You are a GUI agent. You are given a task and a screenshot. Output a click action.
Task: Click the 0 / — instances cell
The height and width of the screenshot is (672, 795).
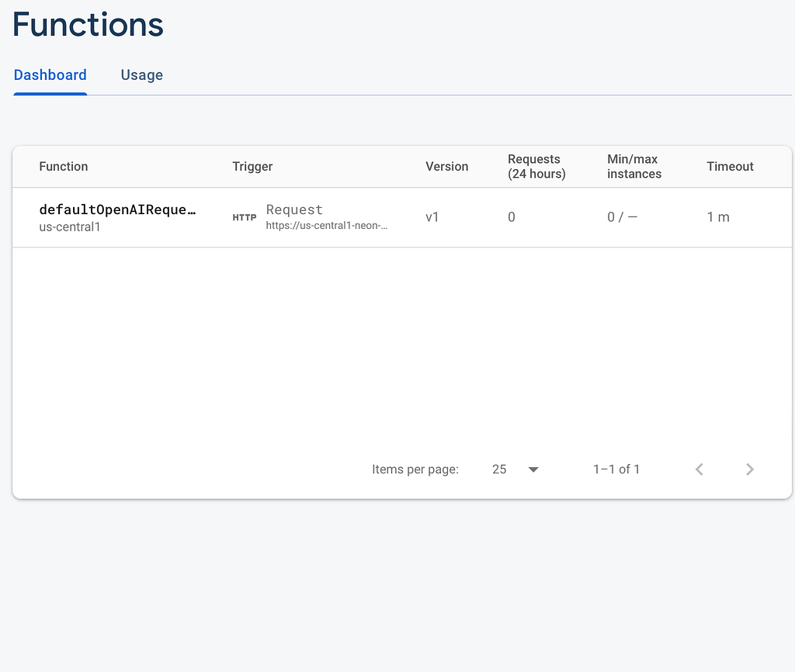pos(622,217)
